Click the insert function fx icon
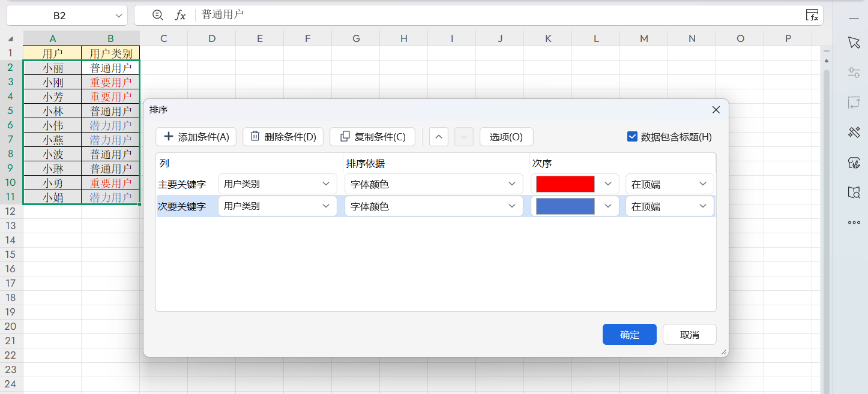Image resolution: width=868 pixels, height=394 pixels. 179,15
